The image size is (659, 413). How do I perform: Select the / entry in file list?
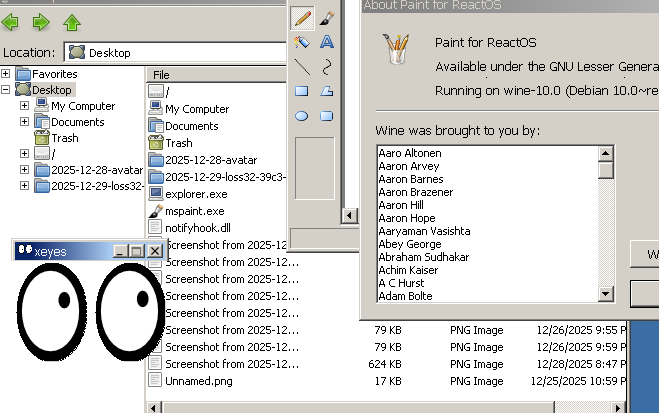point(167,92)
